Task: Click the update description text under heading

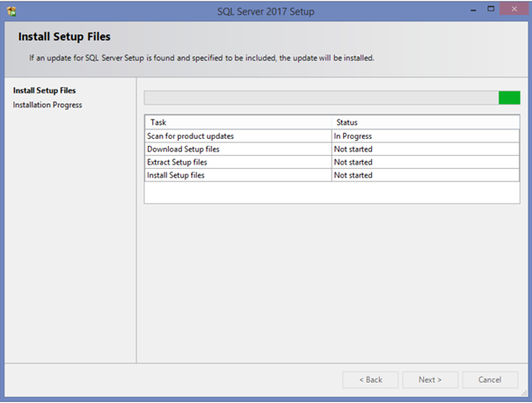Action: point(201,58)
